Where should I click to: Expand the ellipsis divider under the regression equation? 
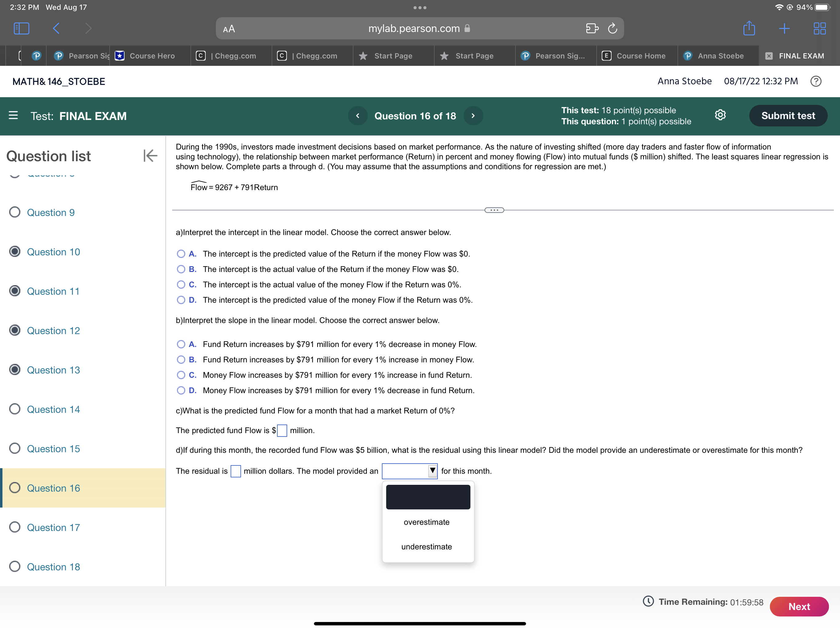pyautogui.click(x=494, y=210)
